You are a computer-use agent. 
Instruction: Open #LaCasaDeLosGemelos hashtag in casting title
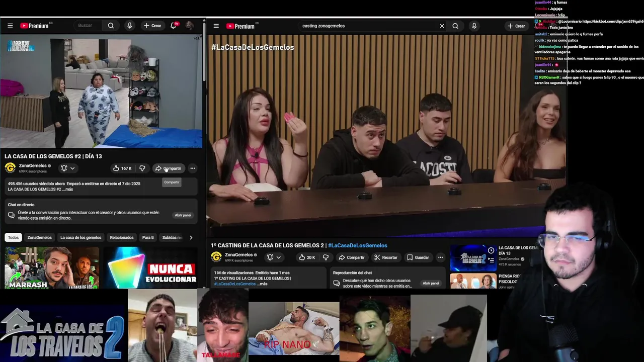tap(357, 245)
